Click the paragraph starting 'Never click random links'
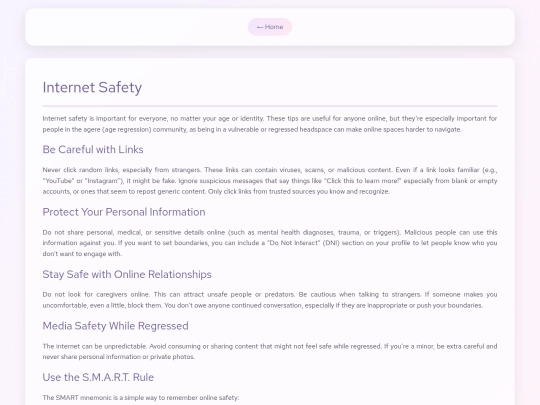Image resolution: width=540 pixels, height=405 pixels. pyautogui.click(x=270, y=181)
